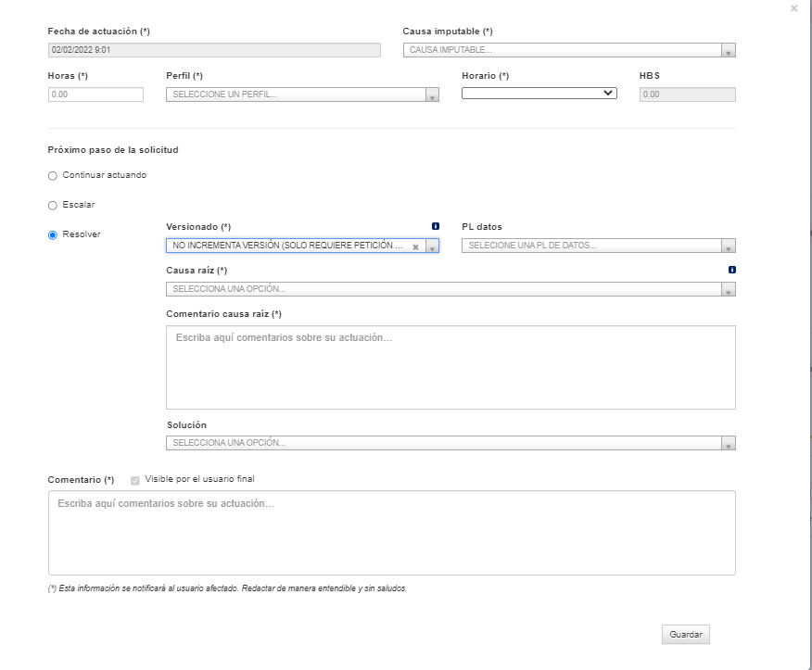Open the PL datos dropdown

click(598, 246)
